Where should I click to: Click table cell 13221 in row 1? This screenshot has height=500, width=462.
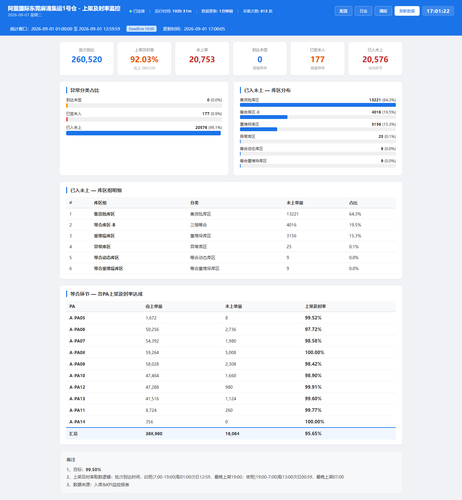[292, 214]
